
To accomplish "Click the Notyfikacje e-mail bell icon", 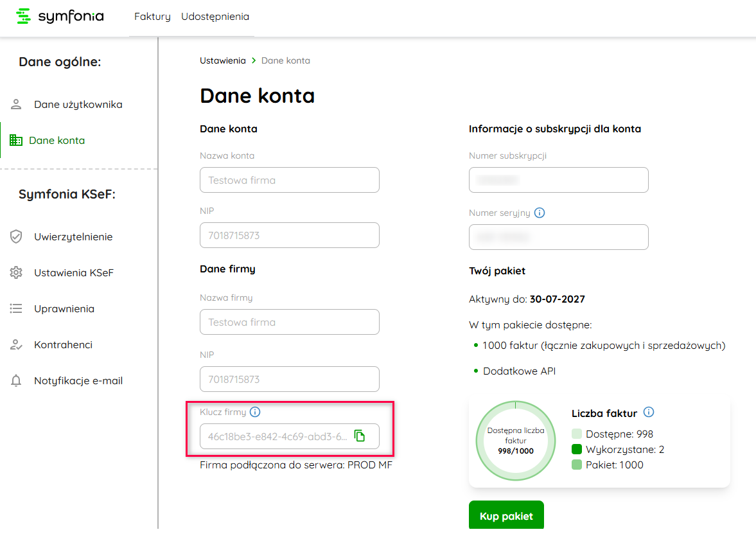I will (x=16, y=381).
